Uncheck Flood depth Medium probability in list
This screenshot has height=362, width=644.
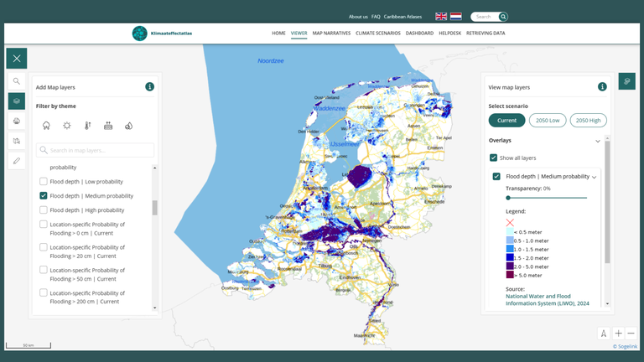click(x=44, y=195)
